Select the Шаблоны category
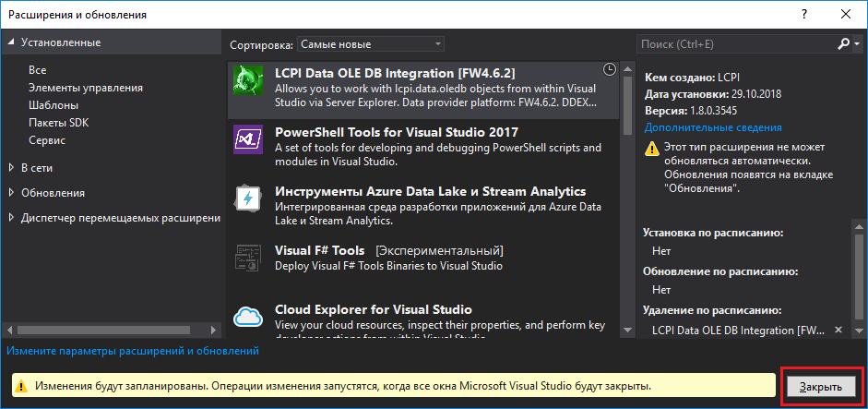Viewport: 868px width, 409px height. [54, 105]
